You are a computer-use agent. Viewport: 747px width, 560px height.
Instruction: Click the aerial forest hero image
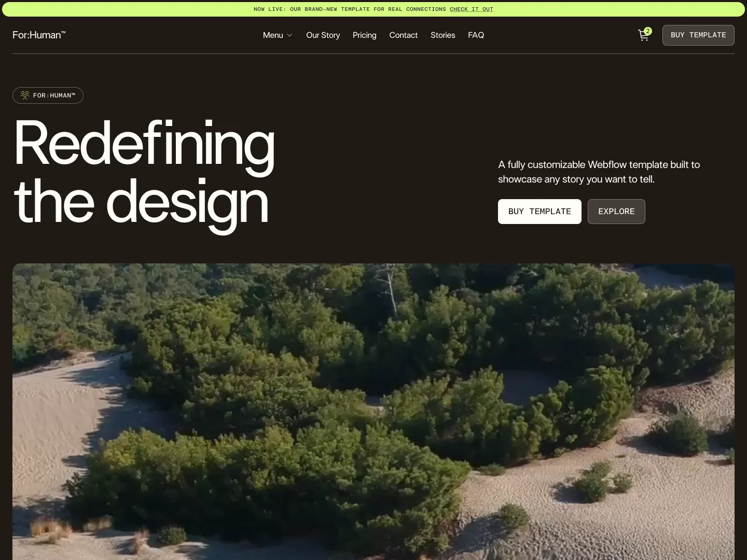pos(374,410)
